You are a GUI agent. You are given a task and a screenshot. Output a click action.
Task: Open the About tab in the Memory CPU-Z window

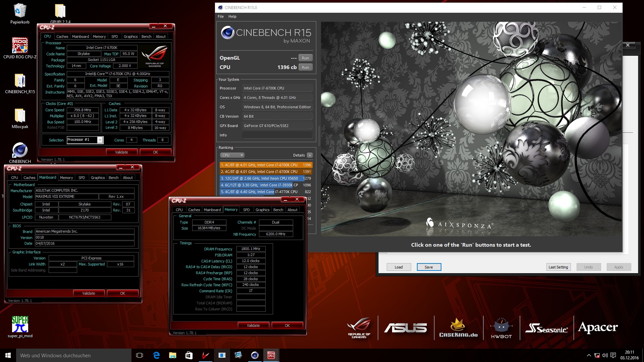pos(292,210)
